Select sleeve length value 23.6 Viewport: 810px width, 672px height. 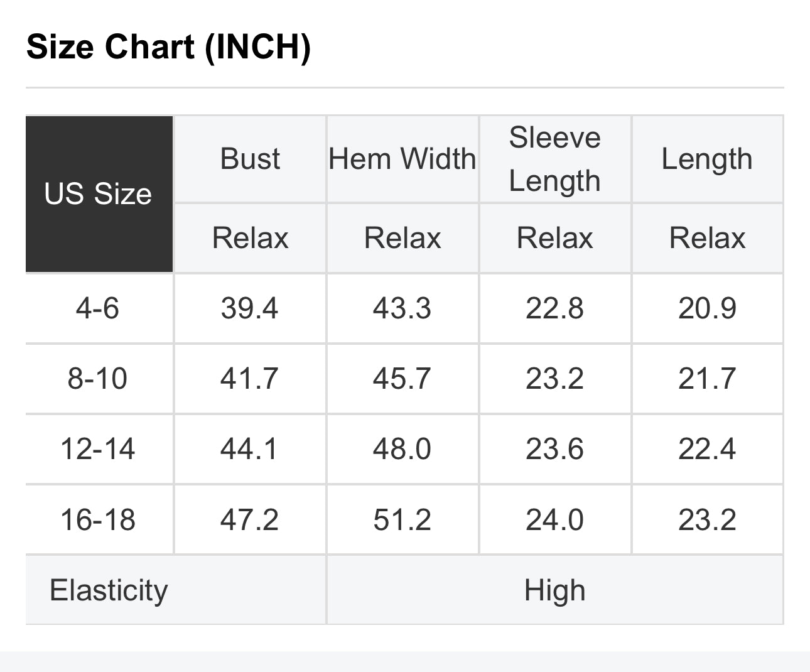pos(554,449)
